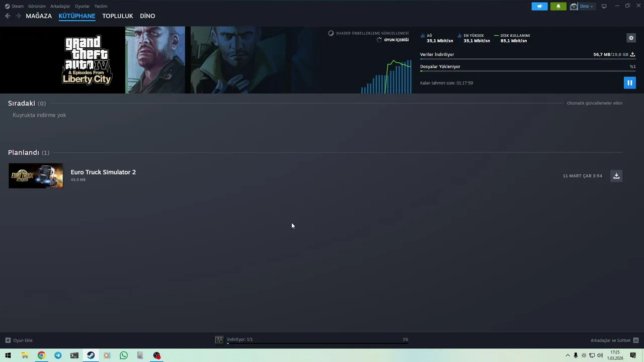Click the Euro Truck Simulator 2 title
Image resolution: width=644 pixels, height=362 pixels.
103,172
